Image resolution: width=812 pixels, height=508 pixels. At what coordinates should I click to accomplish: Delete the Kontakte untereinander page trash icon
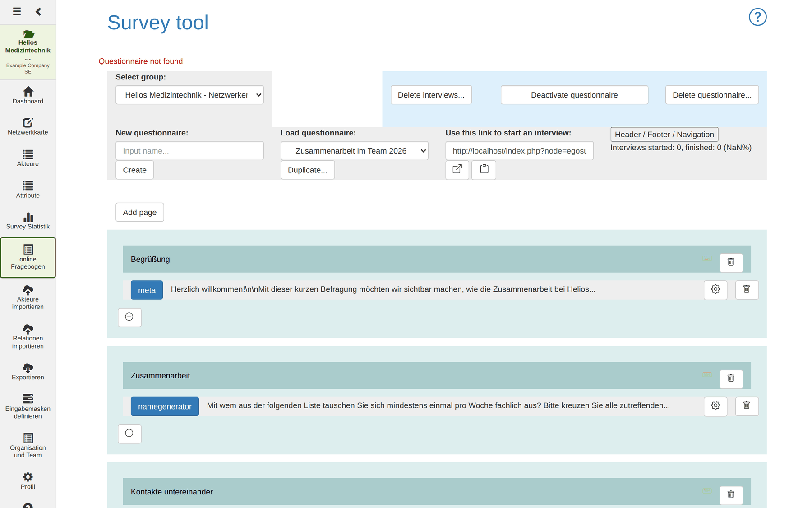point(731,495)
